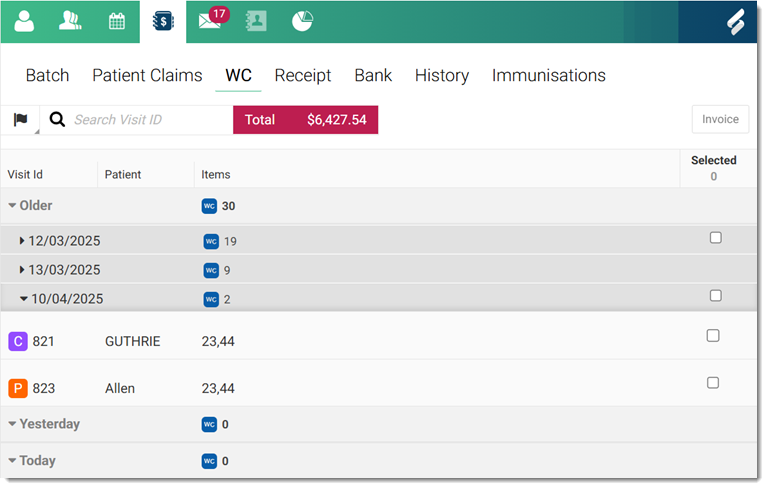Click the purple C badge for visit 821

tap(18, 341)
